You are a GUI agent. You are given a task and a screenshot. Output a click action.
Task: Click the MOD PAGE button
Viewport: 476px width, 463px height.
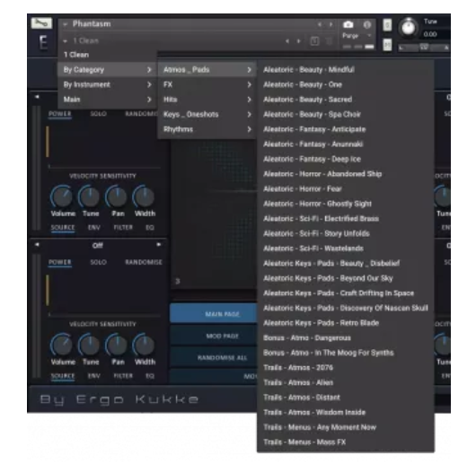[x=214, y=336]
